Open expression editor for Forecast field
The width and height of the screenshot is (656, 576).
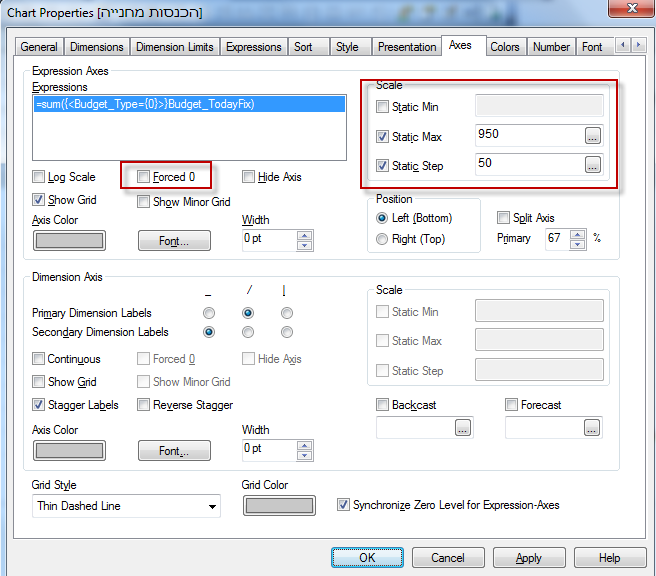click(592, 428)
